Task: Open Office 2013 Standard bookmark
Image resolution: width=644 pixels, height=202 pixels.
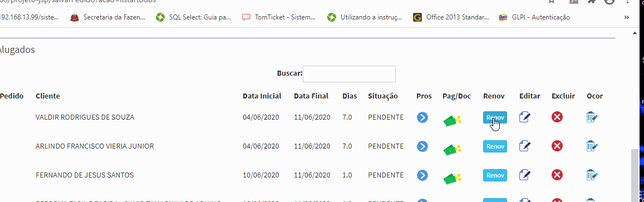Action: (x=451, y=17)
